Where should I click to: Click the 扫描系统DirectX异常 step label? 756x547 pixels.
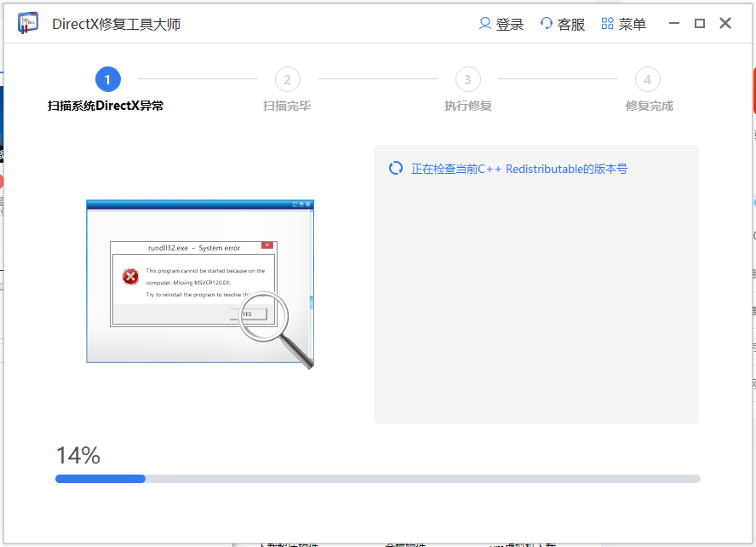point(106,106)
